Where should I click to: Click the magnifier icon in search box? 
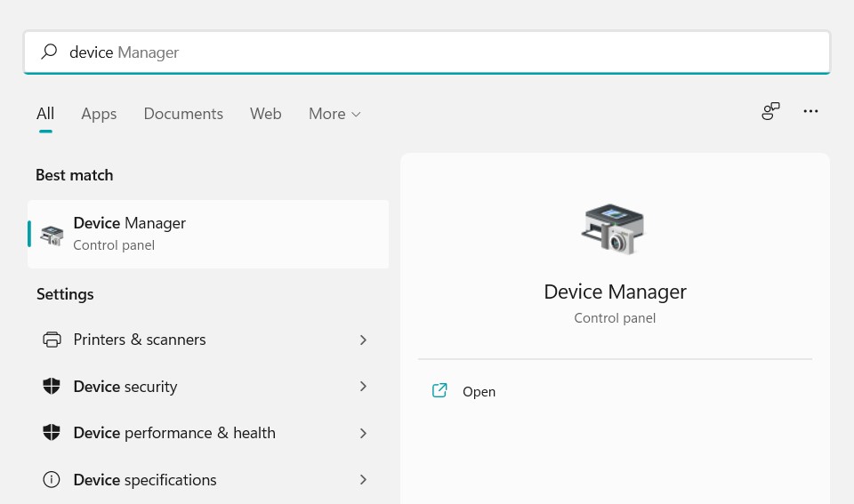click(x=49, y=52)
